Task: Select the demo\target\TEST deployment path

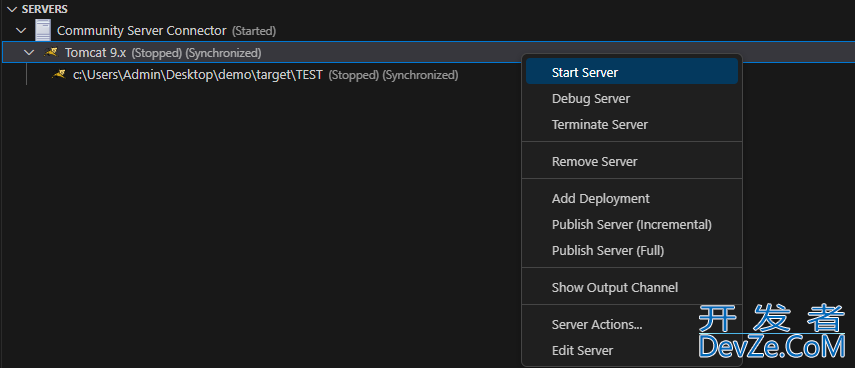Action: tap(198, 75)
